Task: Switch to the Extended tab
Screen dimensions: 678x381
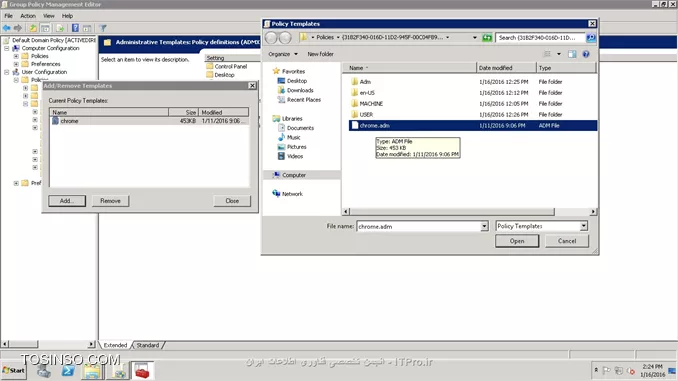Action: pos(115,345)
